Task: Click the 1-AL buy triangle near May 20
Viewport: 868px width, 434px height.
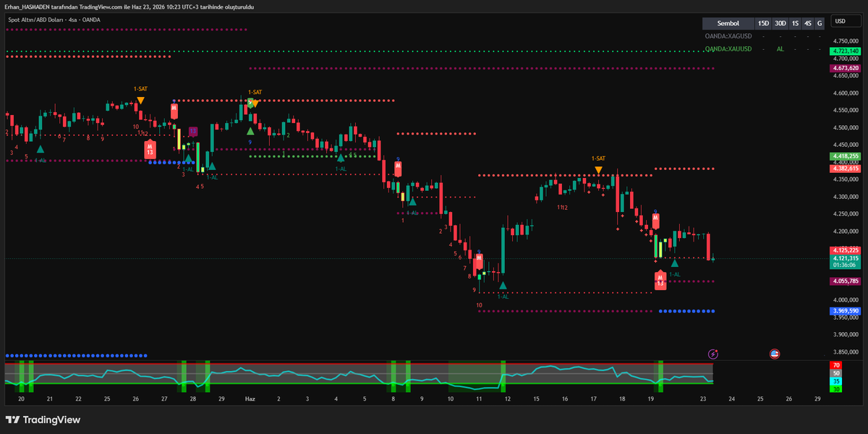Action: 41,149
